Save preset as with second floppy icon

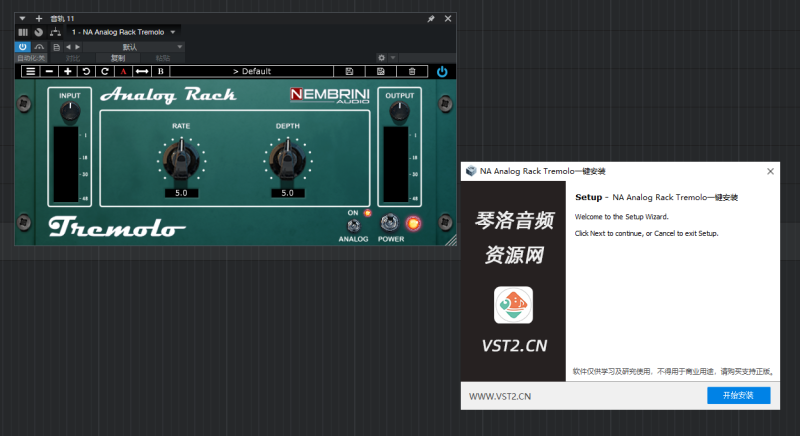381,71
